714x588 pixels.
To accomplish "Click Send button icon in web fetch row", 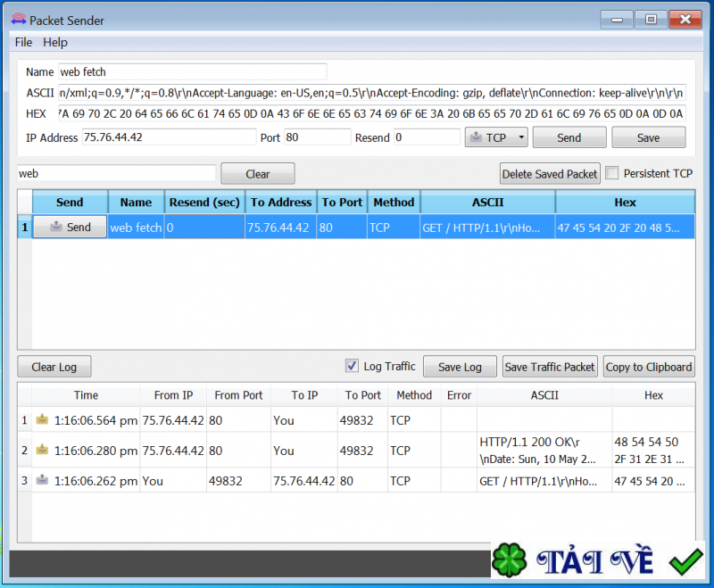I will pos(56,227).
